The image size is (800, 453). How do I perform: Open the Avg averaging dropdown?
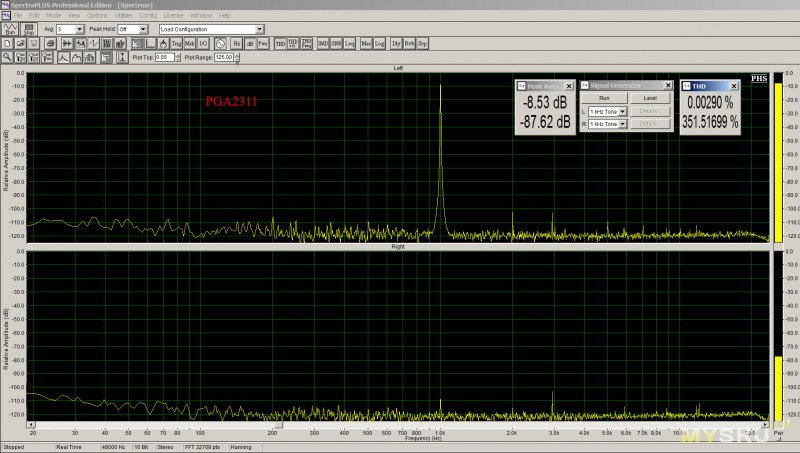click(80, 30)
